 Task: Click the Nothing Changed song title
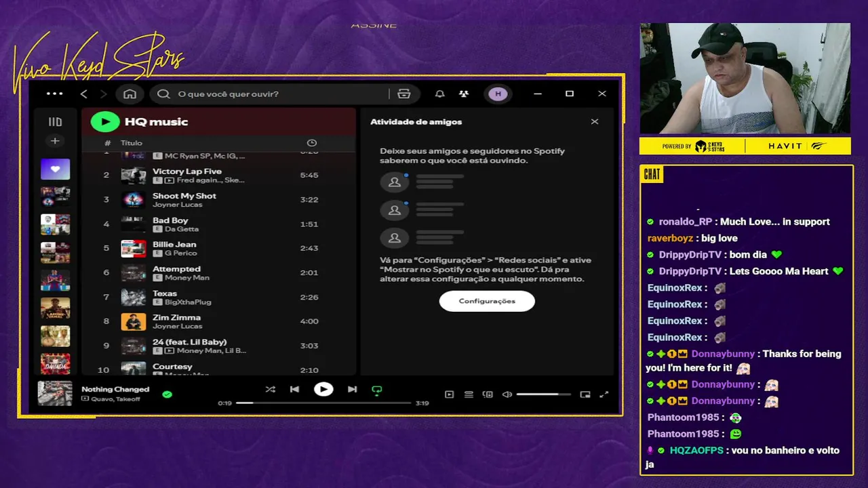pos(115,389)
